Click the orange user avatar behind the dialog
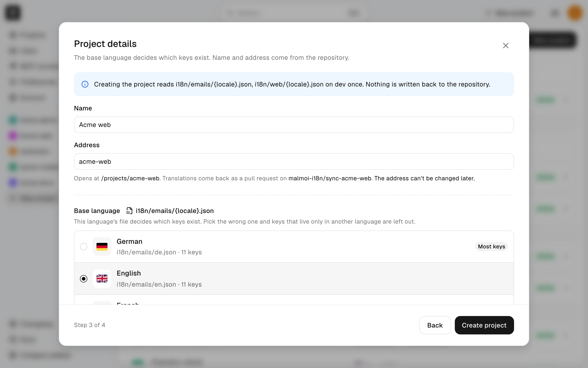 coord(575,13)
